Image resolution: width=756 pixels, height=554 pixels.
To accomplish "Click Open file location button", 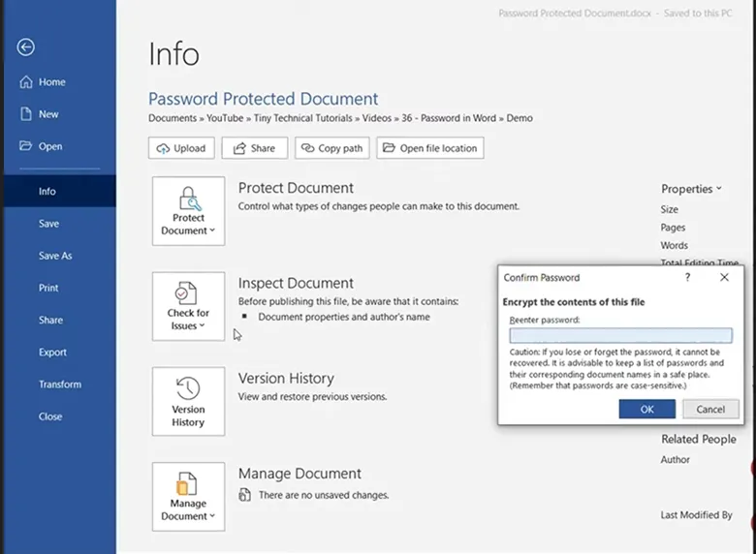I will [x=430, y=148].
